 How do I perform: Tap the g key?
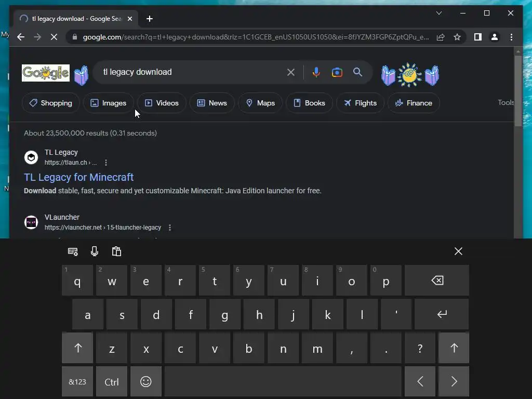pyautogui.click(x=224, y=314)
